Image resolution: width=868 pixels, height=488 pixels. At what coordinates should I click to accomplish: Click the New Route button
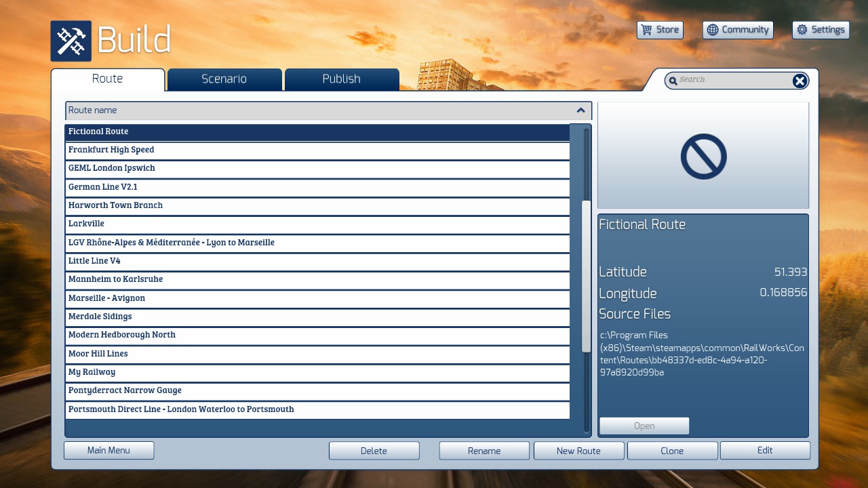coord(578,451)
